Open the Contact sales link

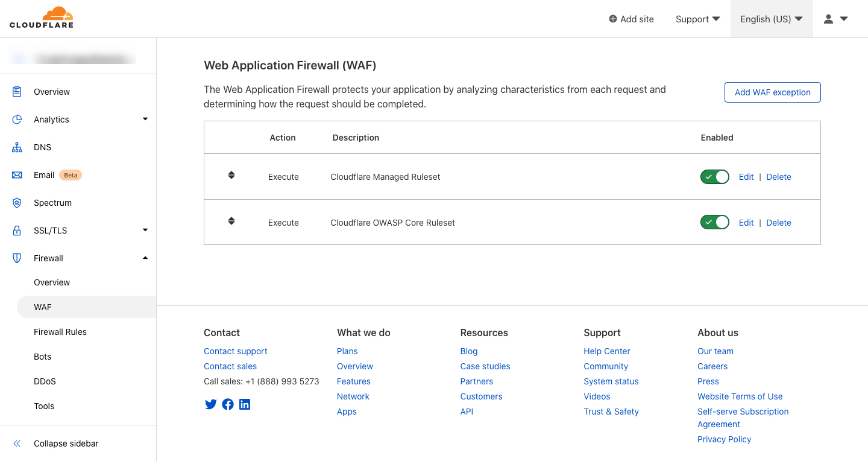point(230,366)
